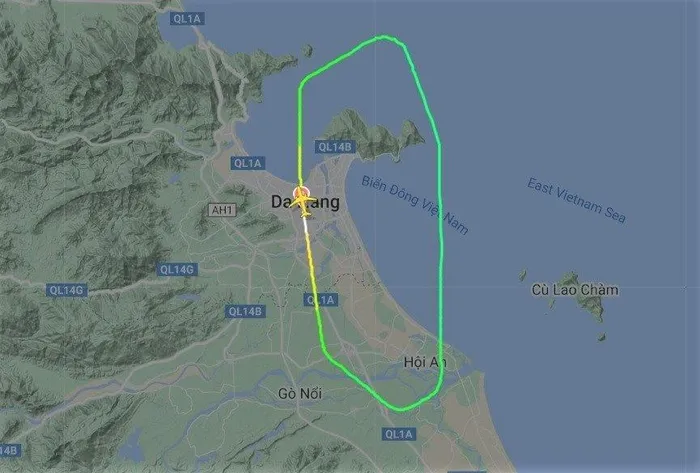The width and height of the screenshot is (700, 473).
Task: Click the QL14B shield west of track
Action: pos(245,311)
